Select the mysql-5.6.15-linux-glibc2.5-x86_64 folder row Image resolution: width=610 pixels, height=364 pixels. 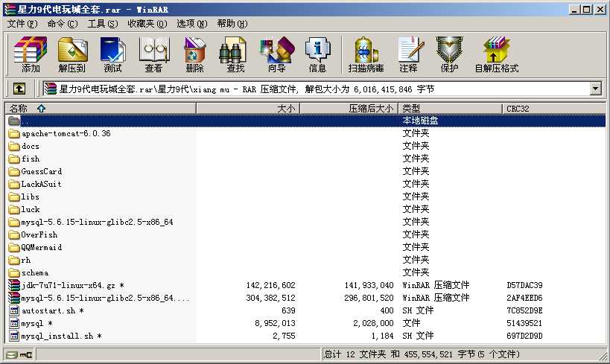[x=306, y=222]
